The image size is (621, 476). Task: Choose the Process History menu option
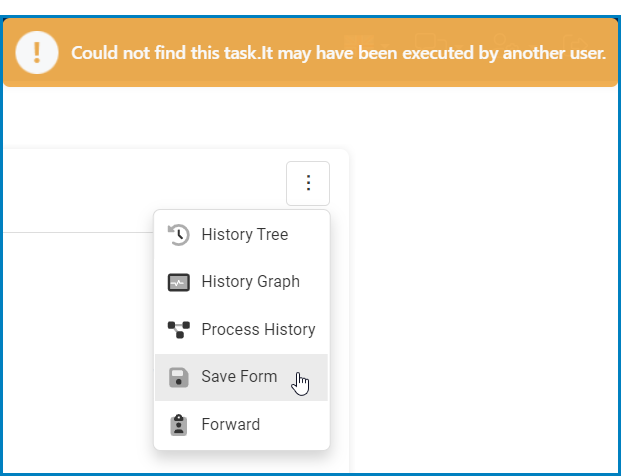tap(258, 330)
